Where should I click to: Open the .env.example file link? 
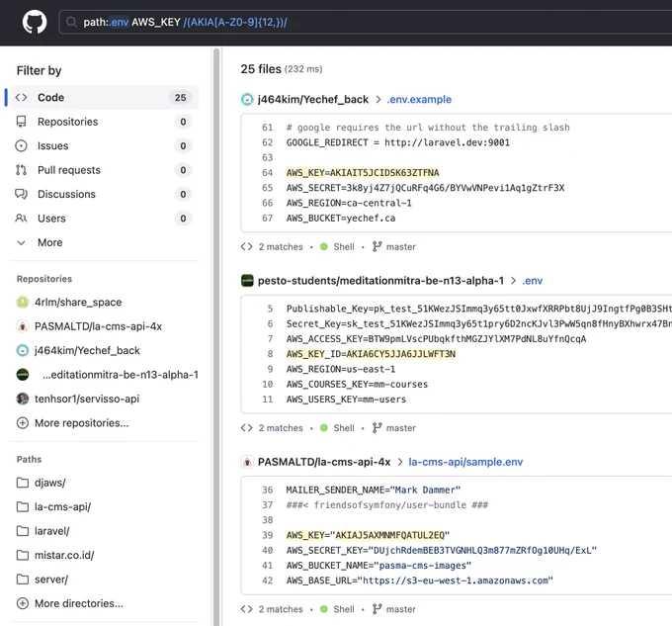(419, 100)
